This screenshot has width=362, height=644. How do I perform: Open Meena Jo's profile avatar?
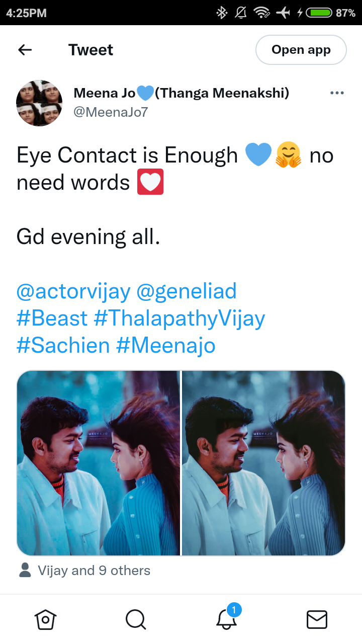pyautogui.click(x=39, y=103)
